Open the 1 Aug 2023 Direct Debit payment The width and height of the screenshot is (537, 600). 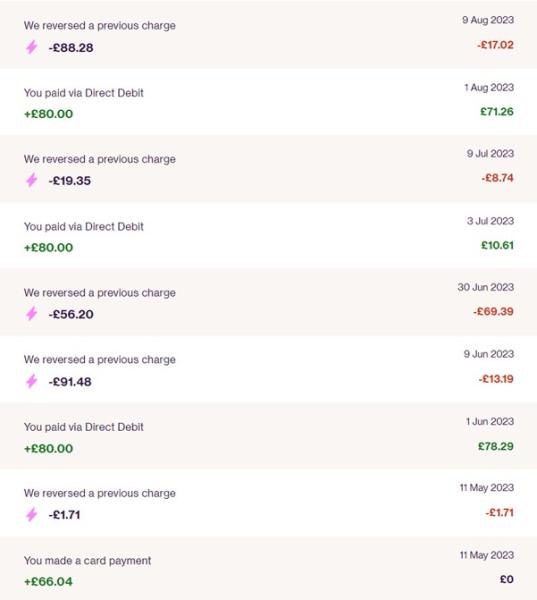[x=268, y=102]
